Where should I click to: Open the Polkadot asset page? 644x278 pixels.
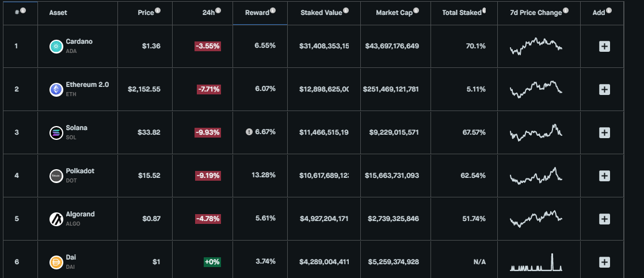click(x=80, y=171)
